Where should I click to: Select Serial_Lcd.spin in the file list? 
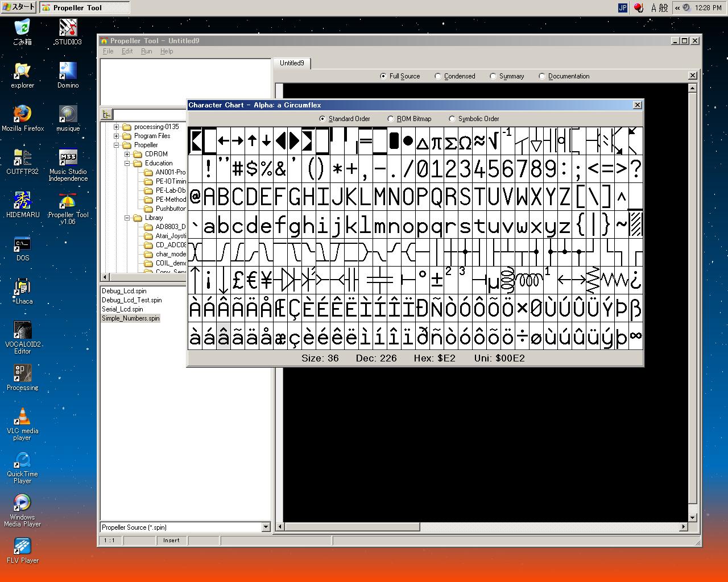[122, 309]
